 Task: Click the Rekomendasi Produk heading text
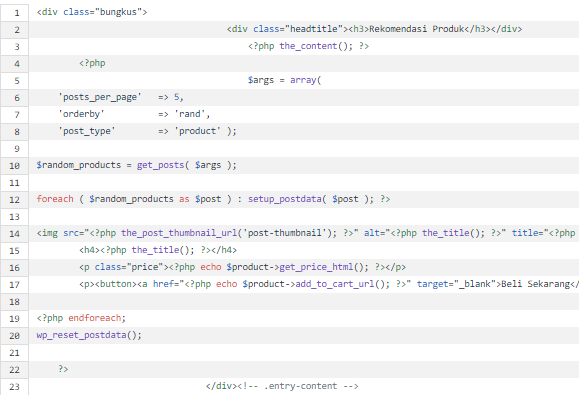416,29
